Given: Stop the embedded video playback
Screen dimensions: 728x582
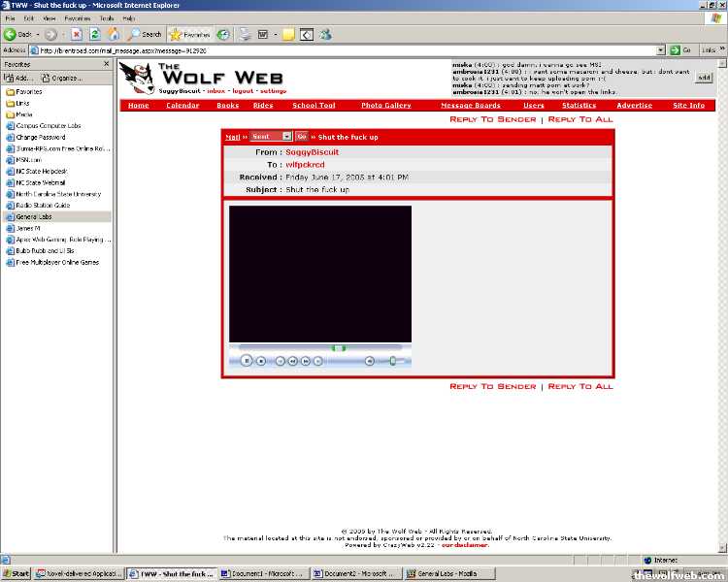Looking at the screenshot, I should point(261,361).
